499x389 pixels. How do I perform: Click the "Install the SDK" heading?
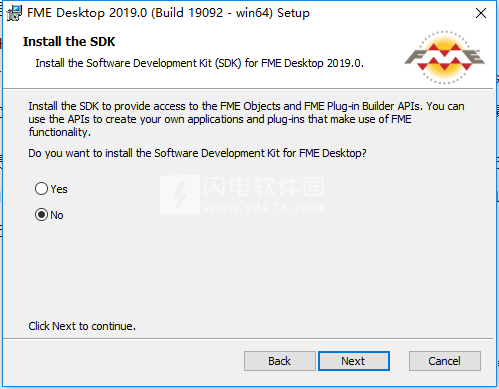pos(69,42)
